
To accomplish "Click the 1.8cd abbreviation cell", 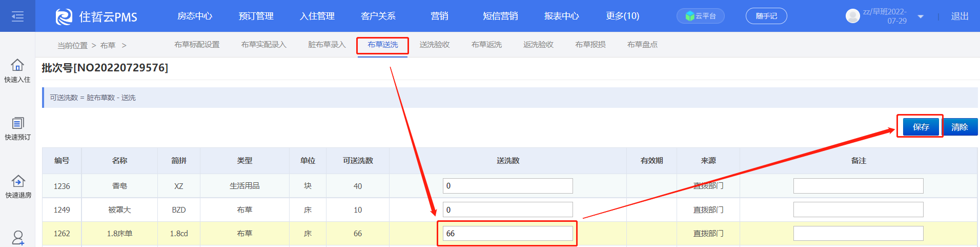I will pos(179,234).
